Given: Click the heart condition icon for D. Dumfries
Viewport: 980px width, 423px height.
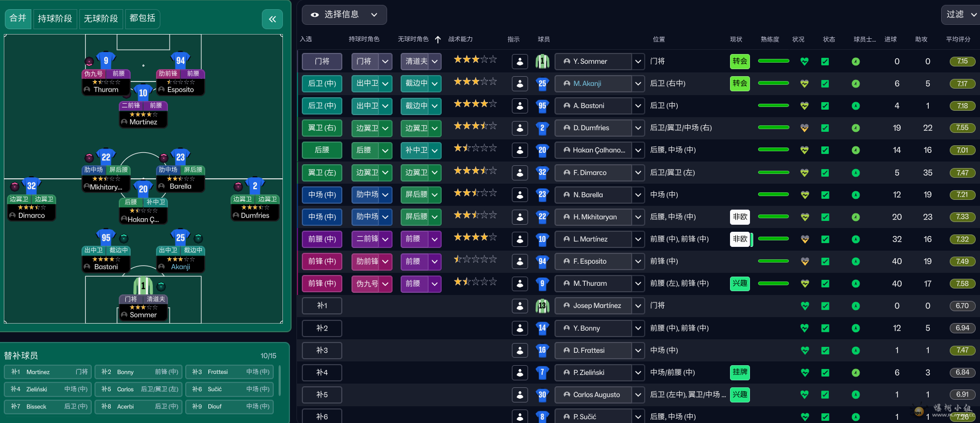Looking at the screenshot, I should click(x=805, y=128).
